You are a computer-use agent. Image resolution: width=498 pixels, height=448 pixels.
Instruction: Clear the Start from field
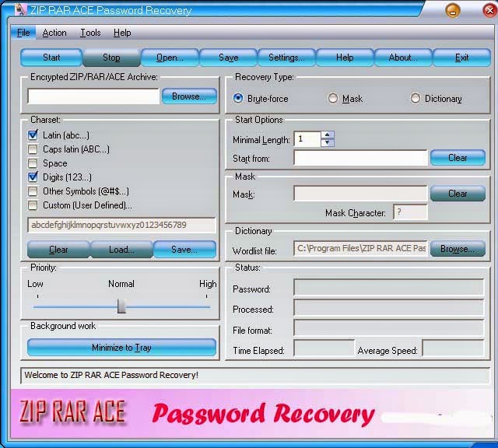(x=458, y=158)
